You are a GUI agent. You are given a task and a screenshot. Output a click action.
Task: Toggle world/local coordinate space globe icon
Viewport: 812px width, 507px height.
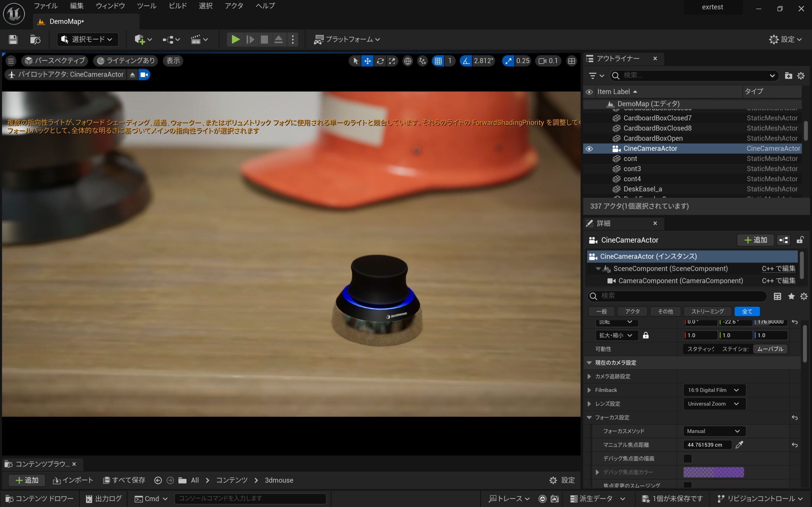(x=407, y=61)
